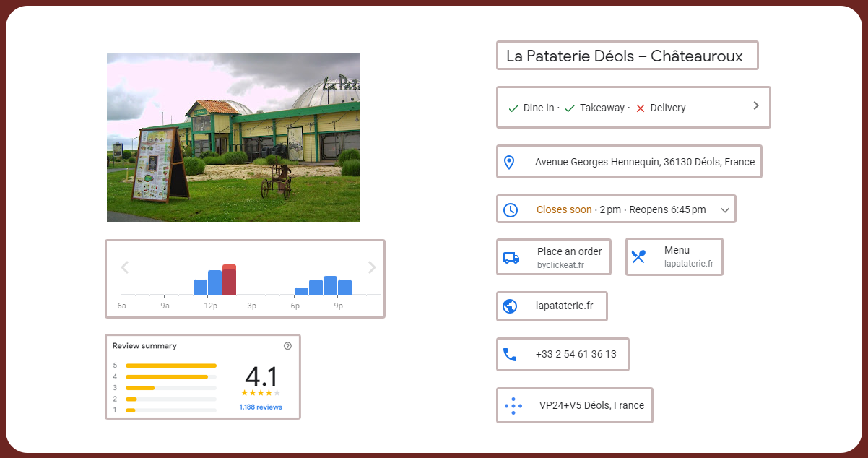
Task: Click the globe website icon
Action: pos(510,306)
